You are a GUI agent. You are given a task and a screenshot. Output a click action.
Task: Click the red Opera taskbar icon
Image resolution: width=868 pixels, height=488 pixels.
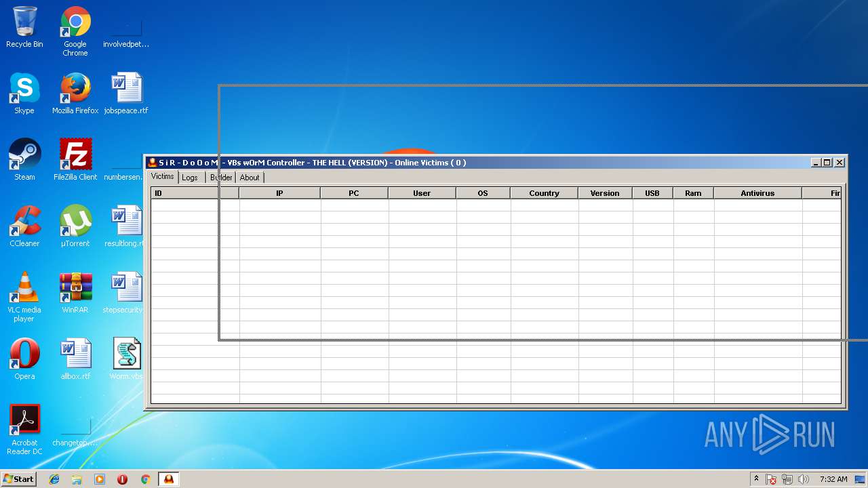[x=122, y=479]
